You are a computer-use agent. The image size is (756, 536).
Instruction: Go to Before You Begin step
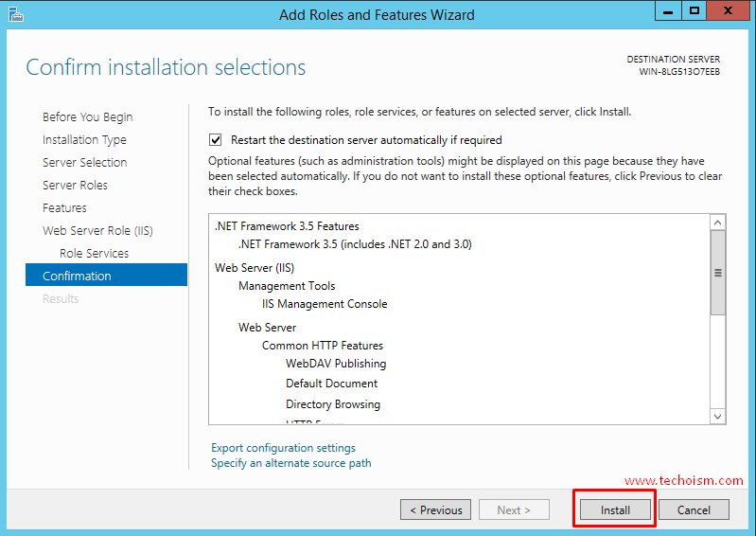tap(87, 117)
